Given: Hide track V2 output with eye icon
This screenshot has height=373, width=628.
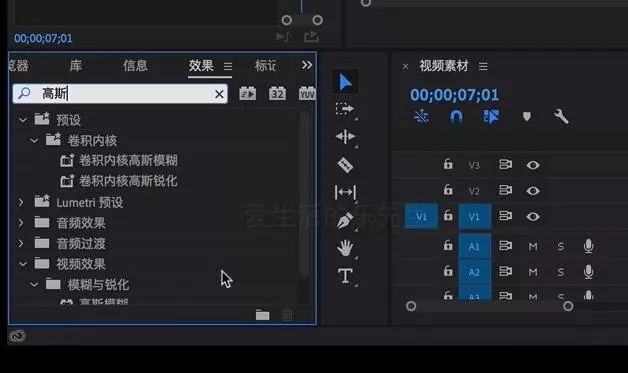Looking at the screenshot, I should [x=533, y=191].
